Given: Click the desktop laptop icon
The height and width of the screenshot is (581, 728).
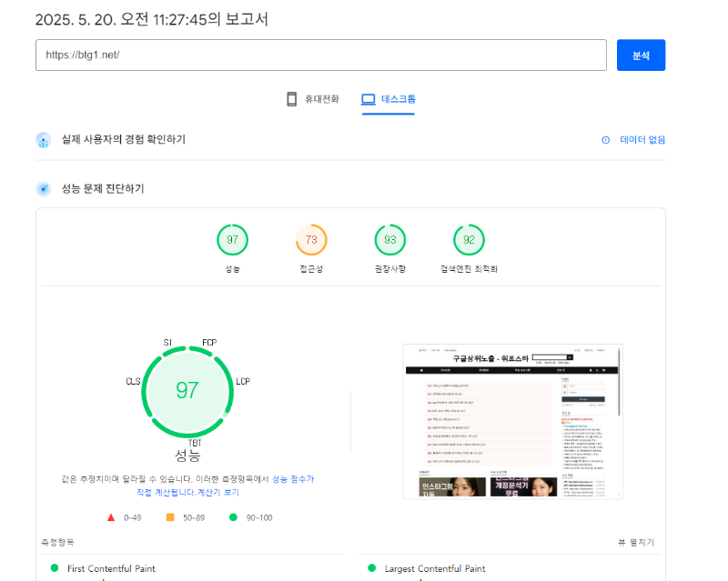Looking at the screenshot, I should tap(369, 99).
